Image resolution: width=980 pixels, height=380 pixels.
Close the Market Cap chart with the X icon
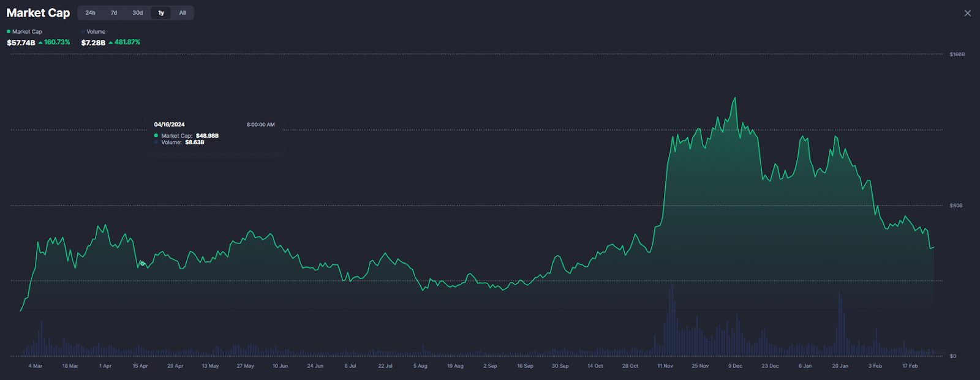point(967,13)
